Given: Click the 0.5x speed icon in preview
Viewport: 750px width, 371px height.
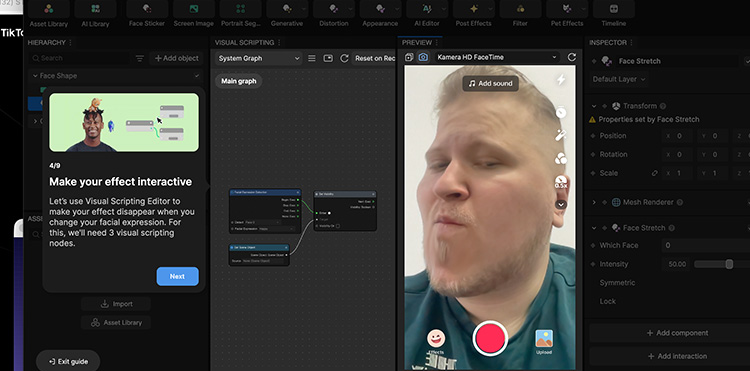Looking at the screenshot, I should pyautogui.click(x=561, y=182).
